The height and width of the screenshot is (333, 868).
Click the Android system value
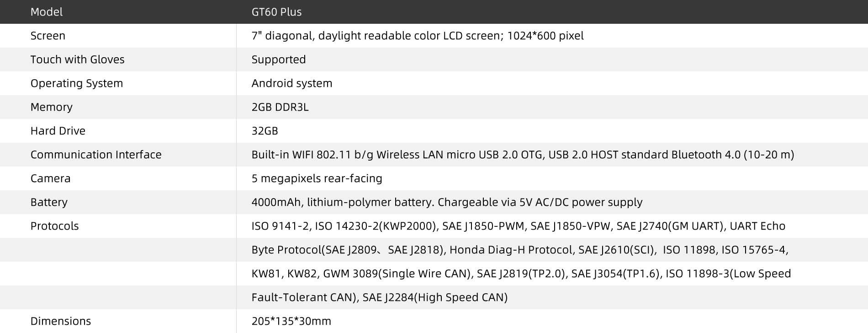click(x=291, y=83)
